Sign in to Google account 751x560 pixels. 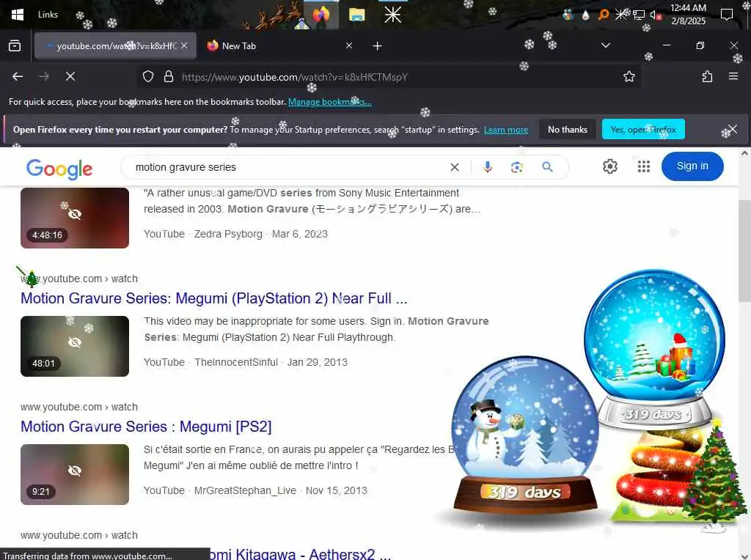point(692,166)
